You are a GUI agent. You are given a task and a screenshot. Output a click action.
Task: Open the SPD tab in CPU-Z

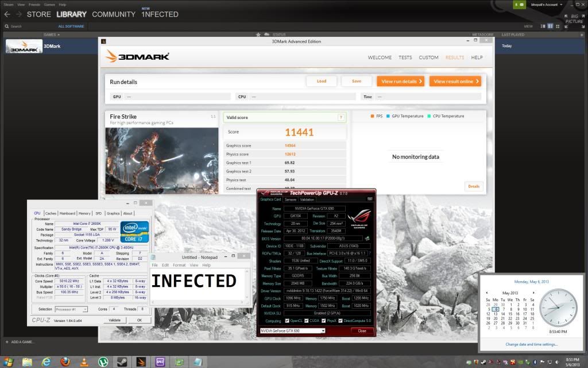99,213
